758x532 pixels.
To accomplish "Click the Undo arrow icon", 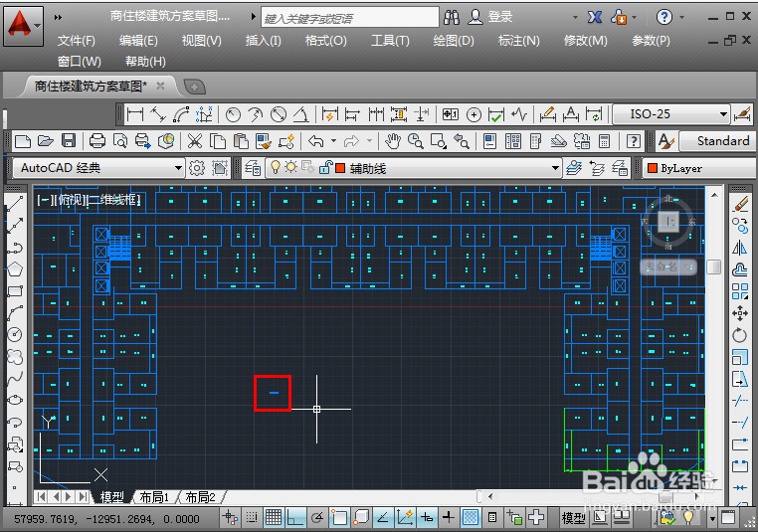I will coord(315,141).
